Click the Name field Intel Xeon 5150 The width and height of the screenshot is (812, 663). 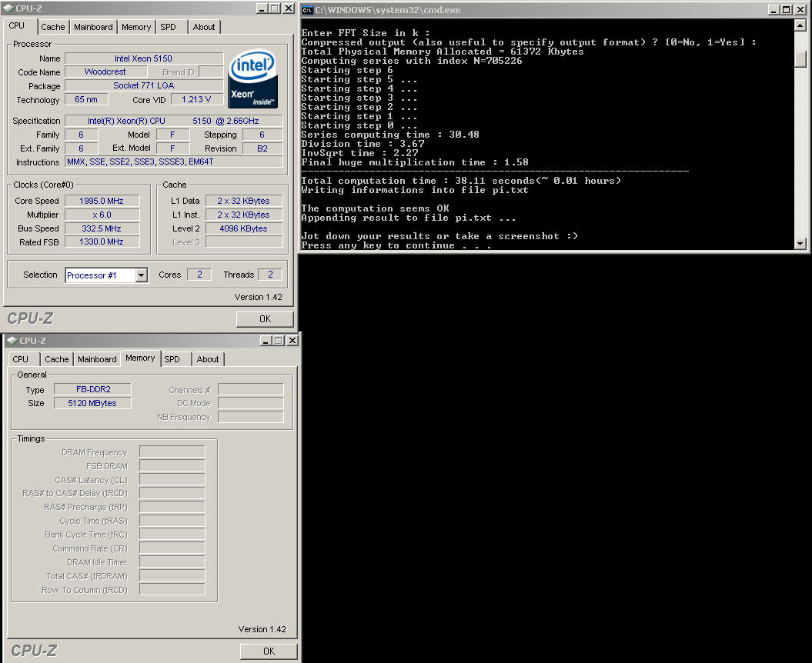144,58
